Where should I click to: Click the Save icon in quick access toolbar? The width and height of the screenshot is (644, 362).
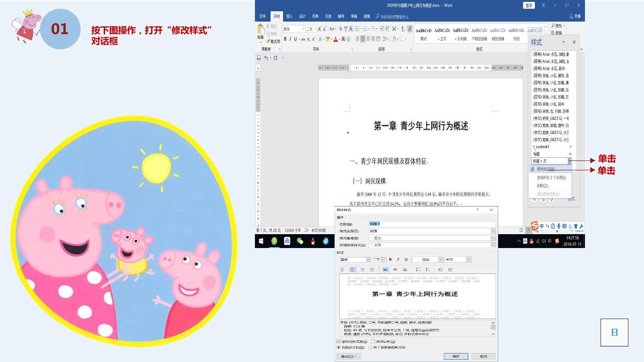tap(258, 58)
